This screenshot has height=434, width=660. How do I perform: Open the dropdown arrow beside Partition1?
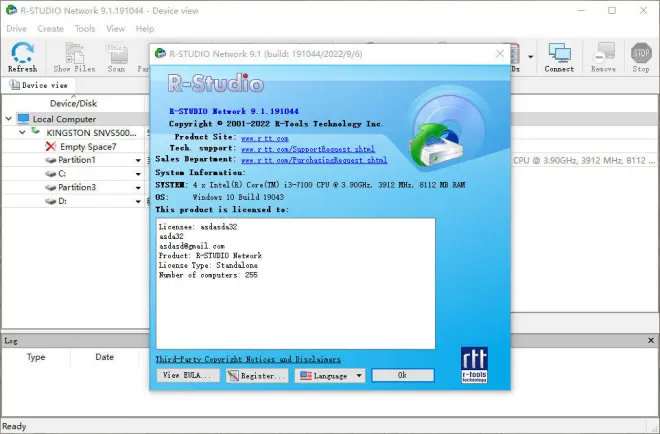point(138,161)
